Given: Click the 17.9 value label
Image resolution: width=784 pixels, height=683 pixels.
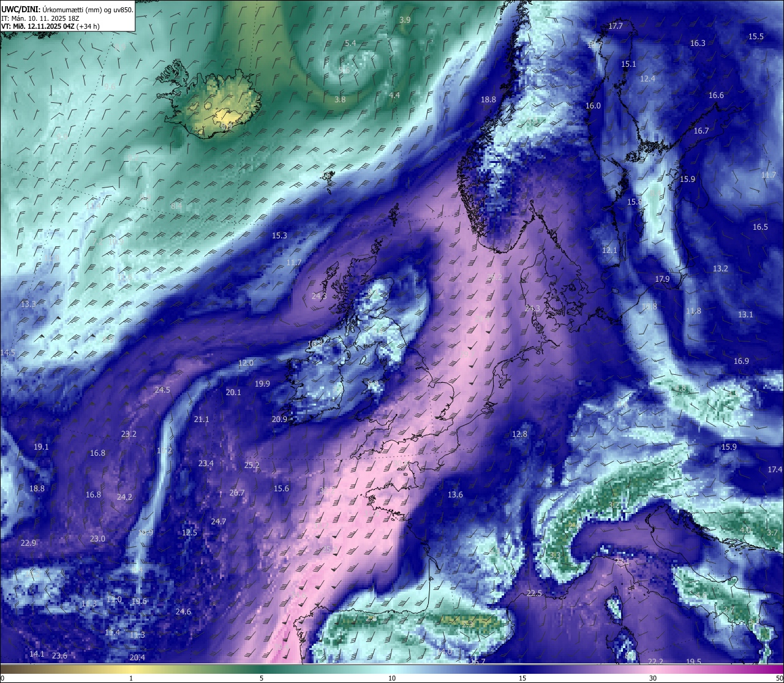Looking at the screenshot, I should pyautogui.click(x=662, y=279).
